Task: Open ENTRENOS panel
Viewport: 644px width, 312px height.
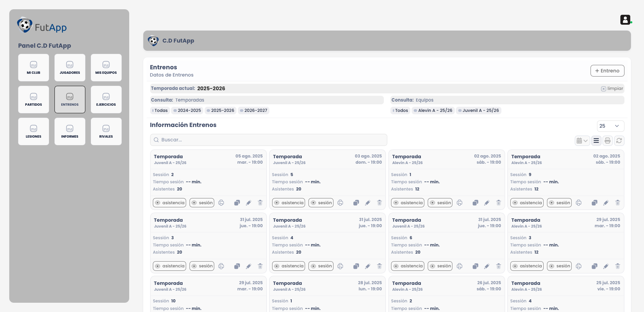Action: [x=70, y=100]
